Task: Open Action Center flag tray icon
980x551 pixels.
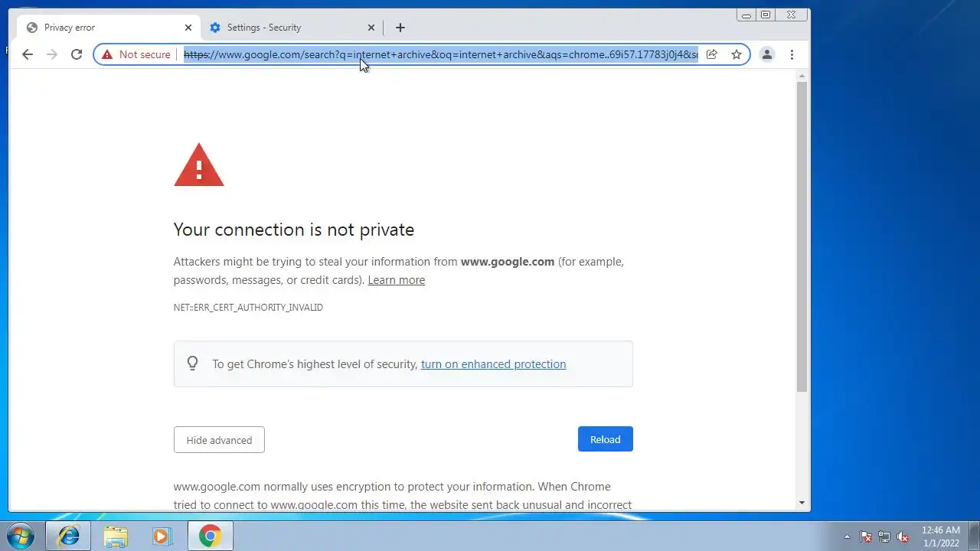Action: coord(866,536)
